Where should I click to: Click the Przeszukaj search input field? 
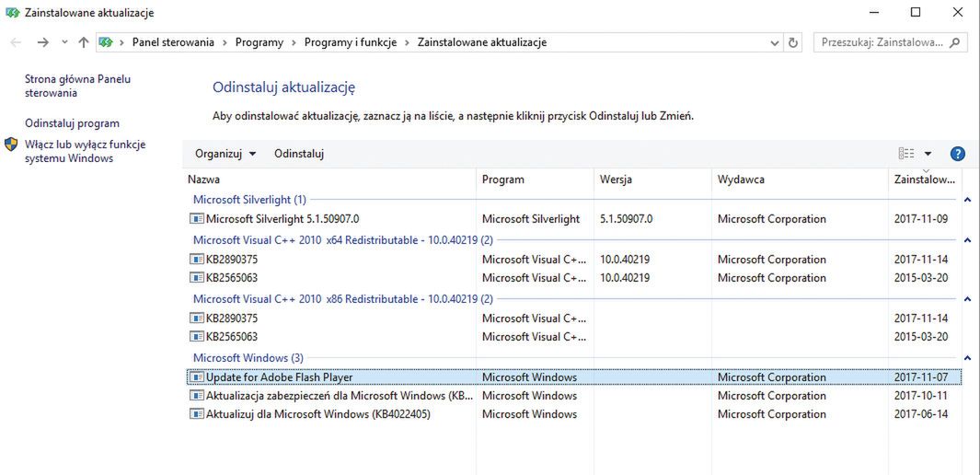882,42
